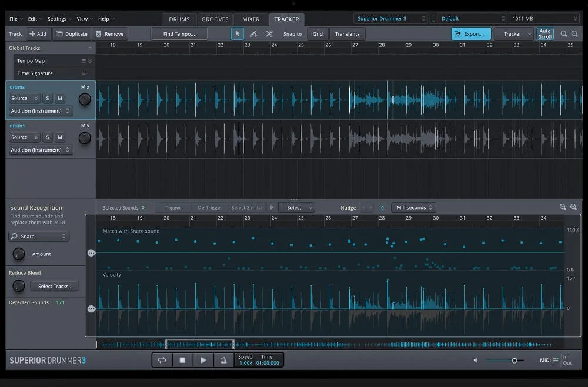Solo the first drums track
588x387 pixels.
pos(47,98)
